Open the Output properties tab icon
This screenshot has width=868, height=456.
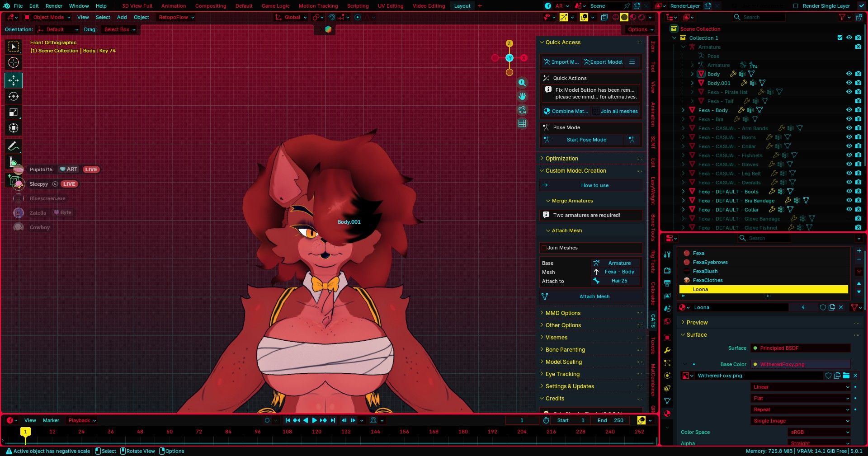(x=667, y=283)
